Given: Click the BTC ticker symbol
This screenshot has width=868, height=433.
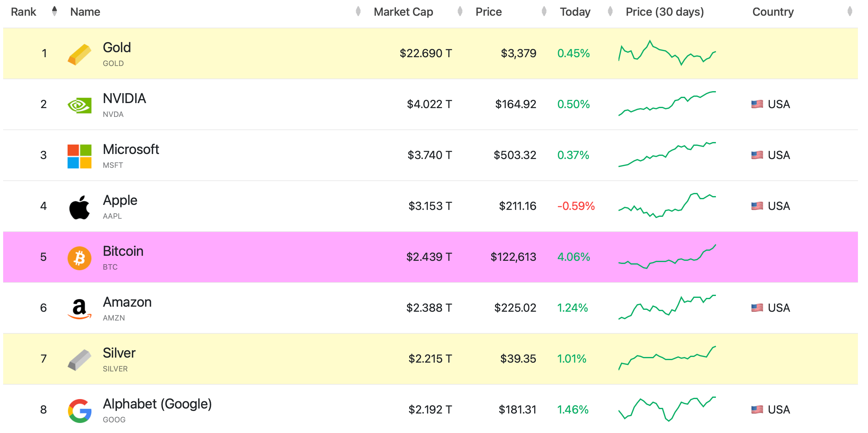Looking at the screenshot, I should (x=110, y=267).
